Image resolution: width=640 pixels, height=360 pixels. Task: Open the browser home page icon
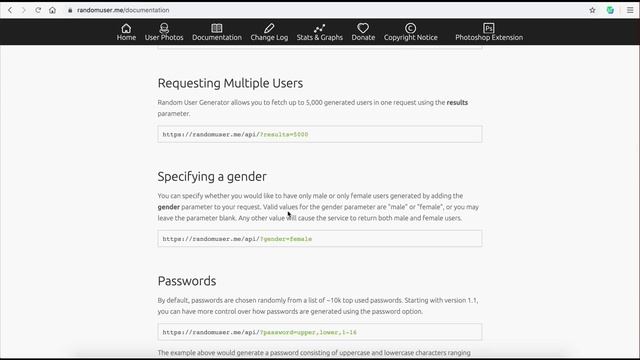pos(52,10)
